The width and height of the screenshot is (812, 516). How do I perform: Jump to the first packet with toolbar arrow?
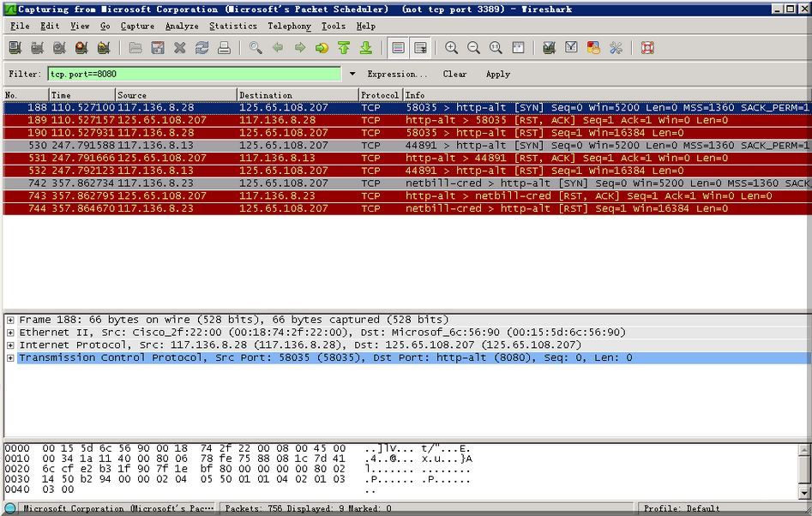(344, 48)
